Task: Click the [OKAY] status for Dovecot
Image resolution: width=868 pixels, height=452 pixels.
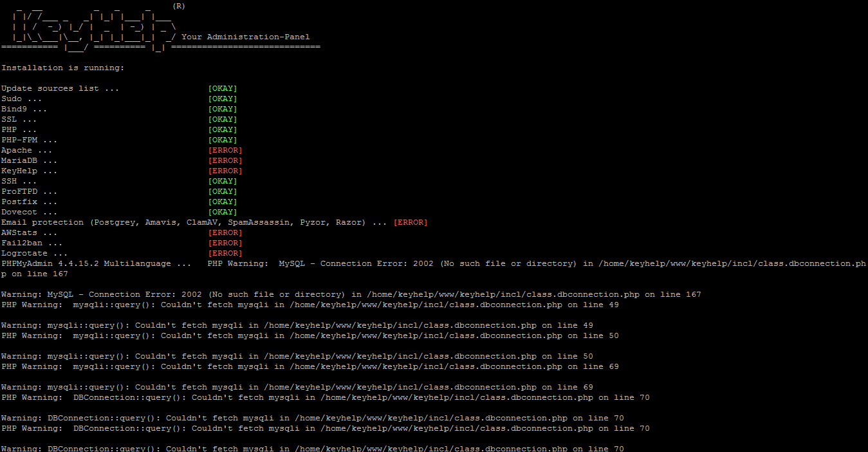Action: tap(222, 212)
